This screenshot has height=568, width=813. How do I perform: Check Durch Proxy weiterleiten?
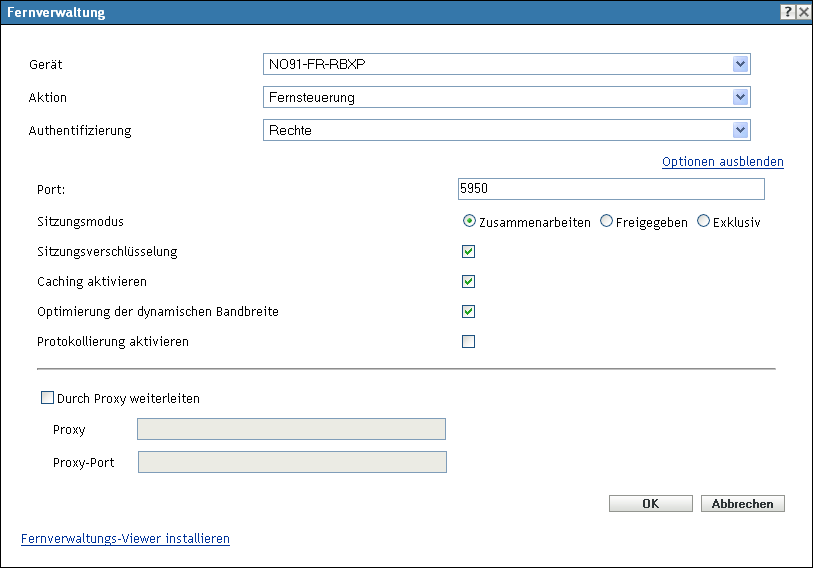pyautogui.click(x=47, y=398)
